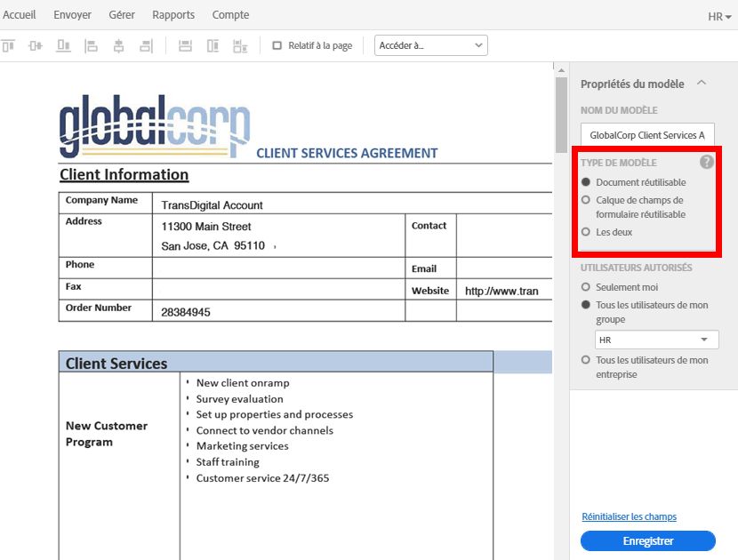
Task: Select Document réutilisable radio option
Action: point(585,182)
